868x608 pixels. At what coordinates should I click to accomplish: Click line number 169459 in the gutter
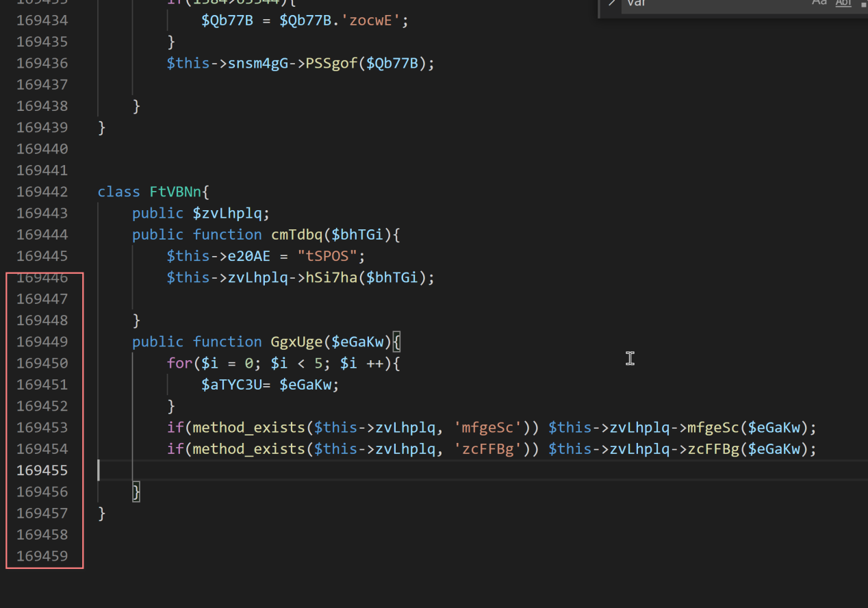pyautogui.click(x=42, y=556)
